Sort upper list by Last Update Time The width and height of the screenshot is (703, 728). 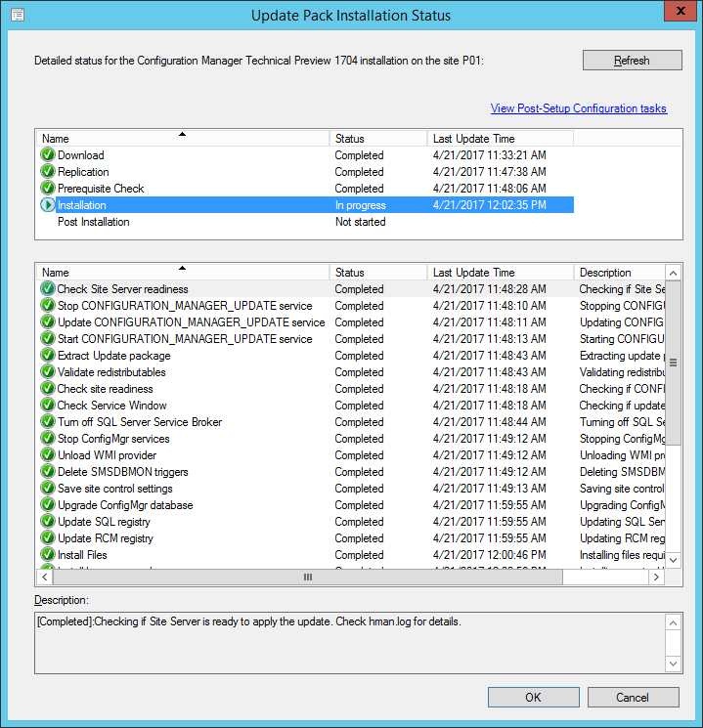(x=500, y=139)
